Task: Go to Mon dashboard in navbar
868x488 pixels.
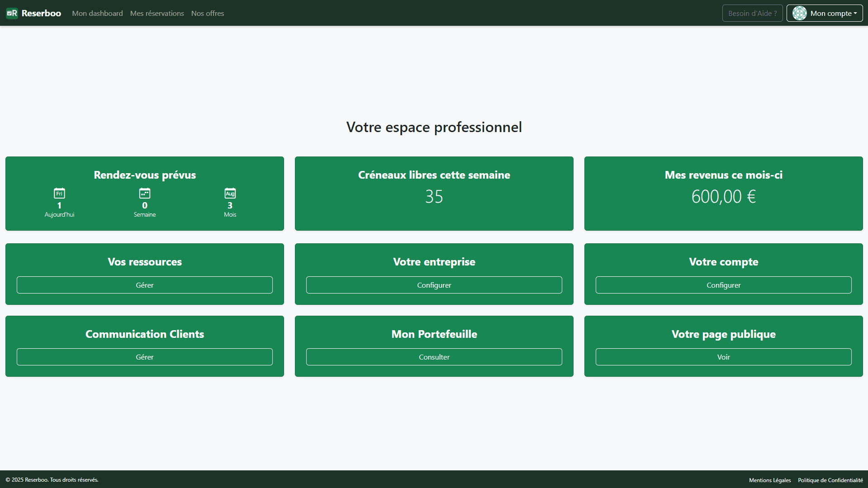Action: tap(97, 13)
